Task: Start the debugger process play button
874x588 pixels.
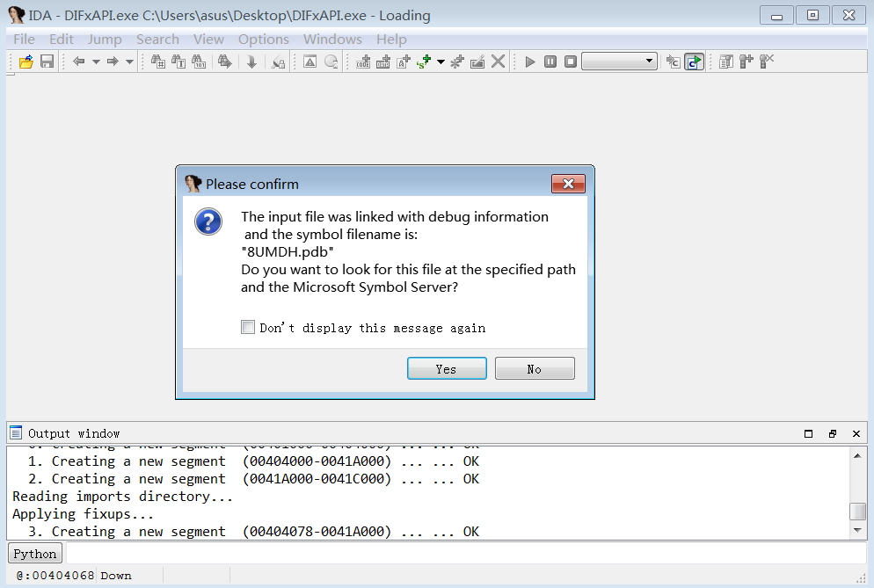Action: pyautogui.click(x=530, y=62)
